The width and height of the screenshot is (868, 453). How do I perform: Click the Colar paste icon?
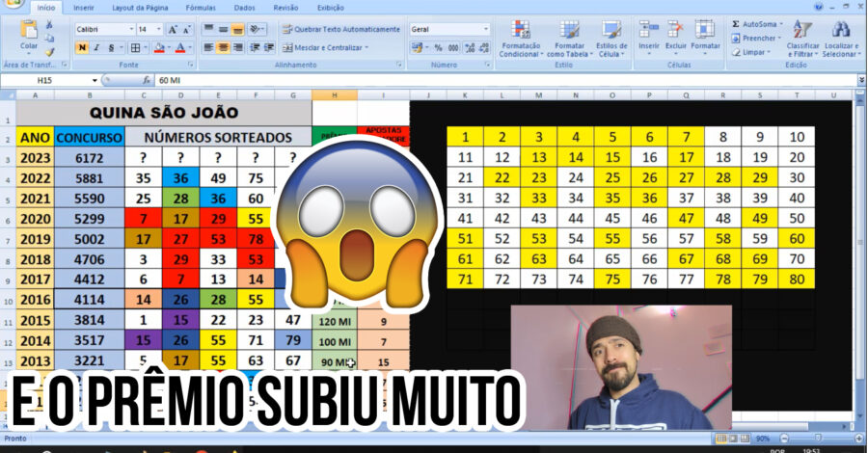tap(28, 29)
